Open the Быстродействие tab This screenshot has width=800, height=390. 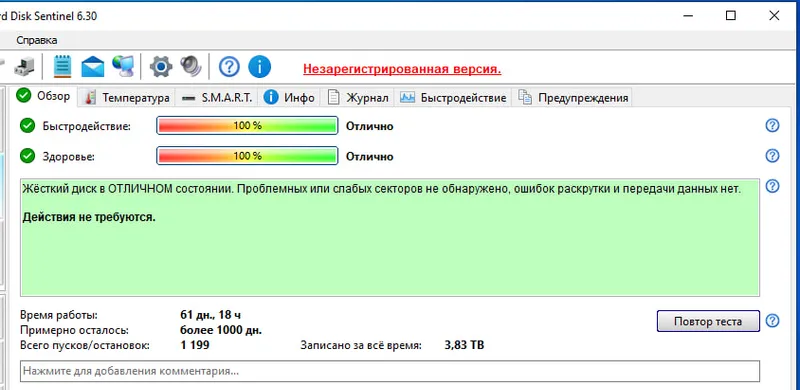click(x=453, y=98)
